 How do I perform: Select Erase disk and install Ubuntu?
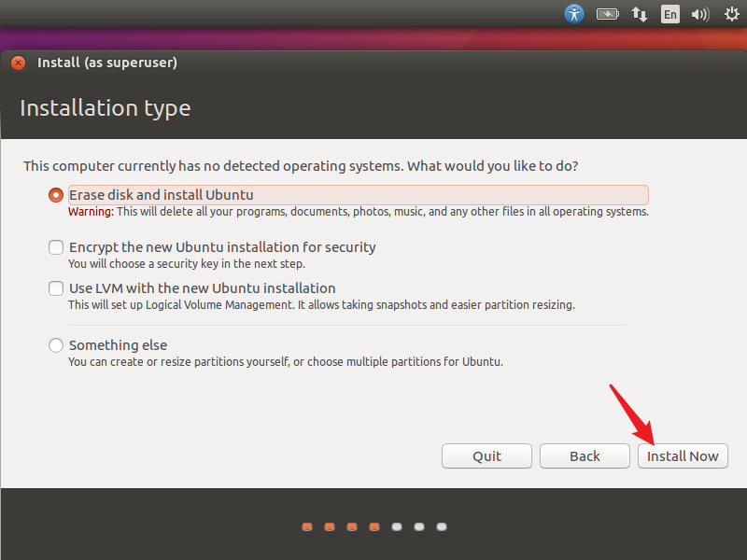click(56, 195)
